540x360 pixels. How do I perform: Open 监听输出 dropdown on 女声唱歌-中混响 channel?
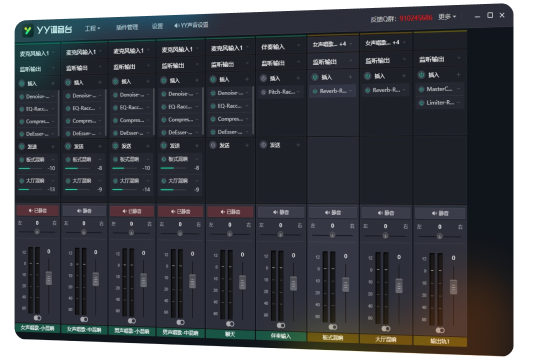click(84, 68)
